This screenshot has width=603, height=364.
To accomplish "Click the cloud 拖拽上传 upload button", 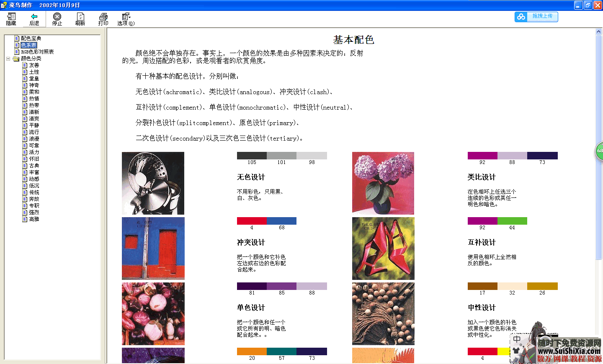I will (x=536, y=17).
